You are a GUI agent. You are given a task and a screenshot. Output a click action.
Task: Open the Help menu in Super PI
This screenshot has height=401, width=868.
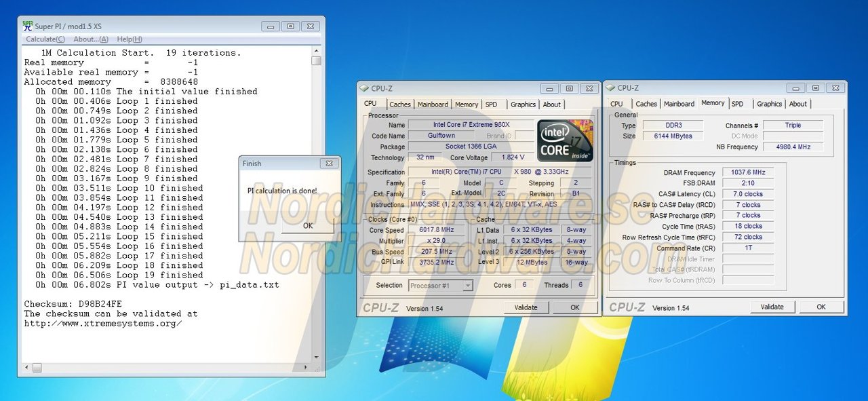pyautogui.click(x=130, y=39)
